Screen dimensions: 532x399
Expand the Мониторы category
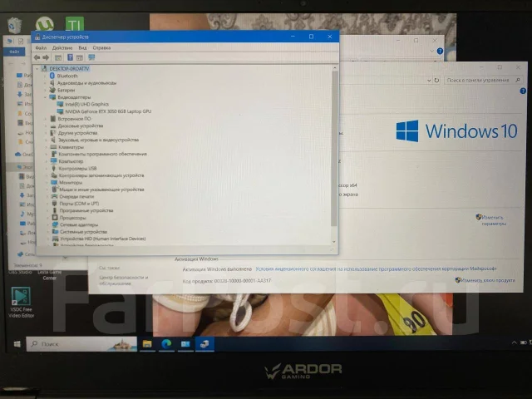click(x=47, y=183)
